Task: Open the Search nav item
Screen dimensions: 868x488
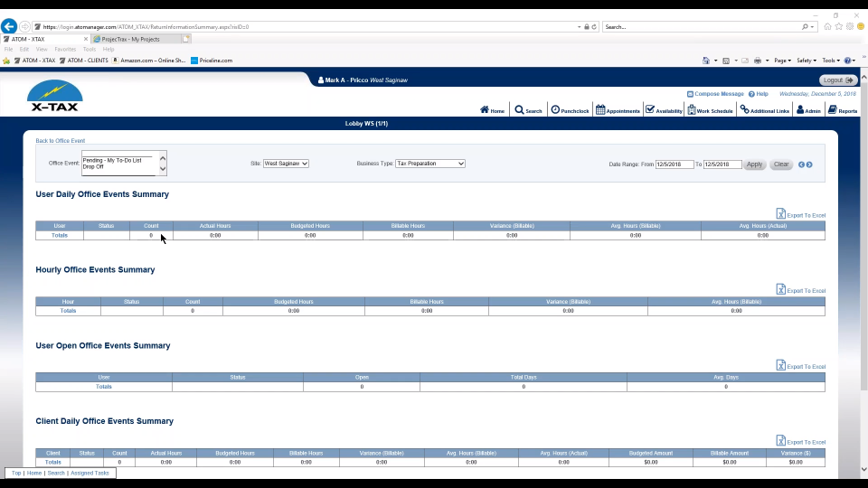Action: pyautogui.click(x=528, y=110)
